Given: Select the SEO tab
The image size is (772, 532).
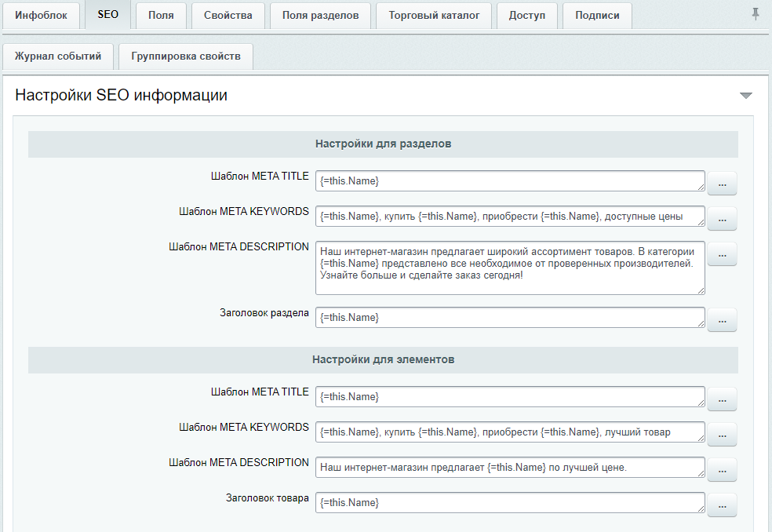Looking at the screenshot, I should pyautogui.click(x=107, y=14).
